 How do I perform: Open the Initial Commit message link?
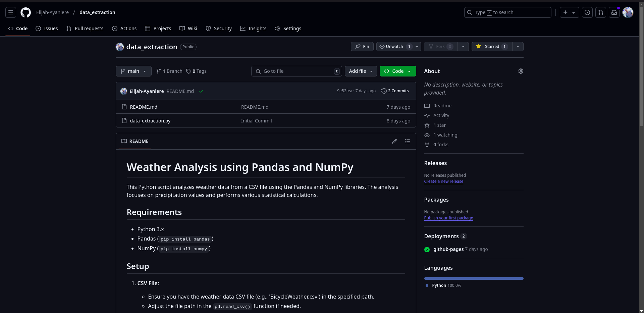[x=257, y=121]
